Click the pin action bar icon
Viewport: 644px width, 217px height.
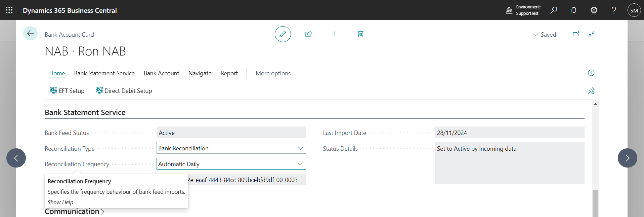pyautogui.click(x=591, y=91)
